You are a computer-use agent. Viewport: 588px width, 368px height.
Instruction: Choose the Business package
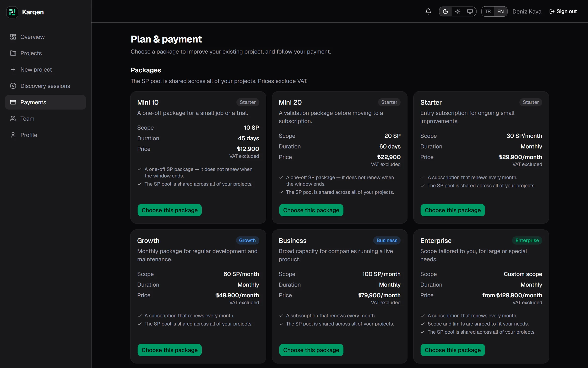(x=311, y=350)
